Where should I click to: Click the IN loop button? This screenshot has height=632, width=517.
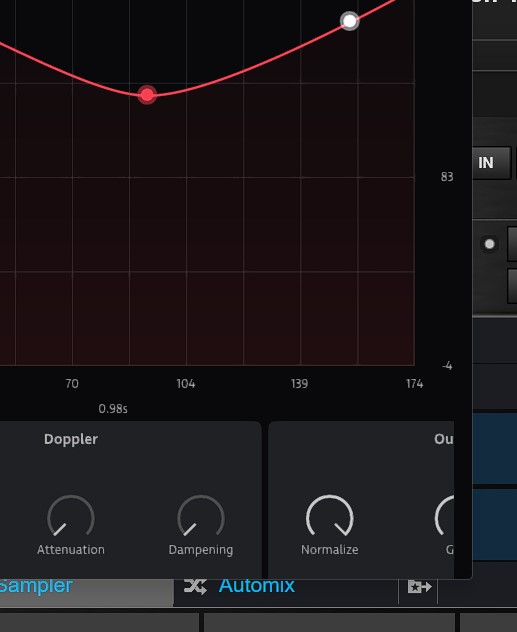click(x=491, y=163)
